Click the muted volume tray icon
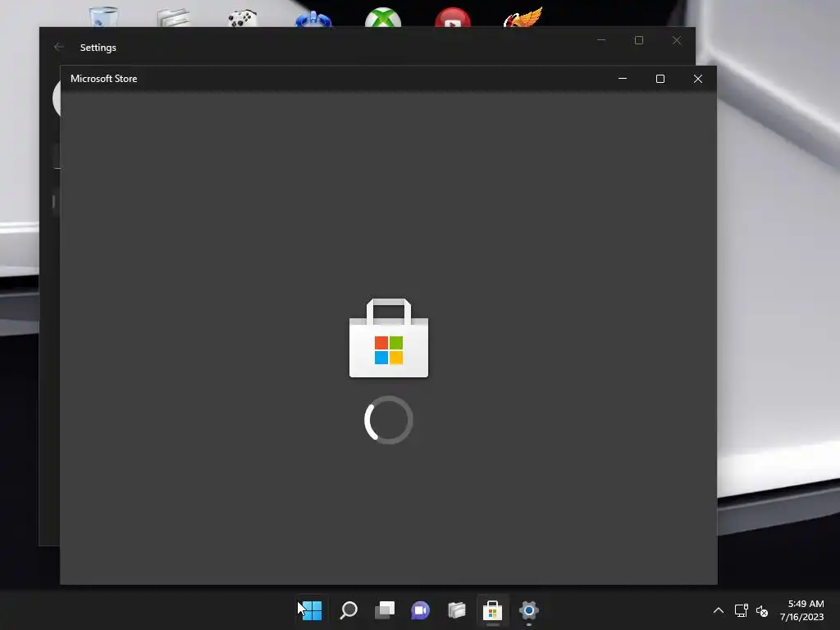This screenshot has height=630, width=840. pyautogui.click(x=762, y=610)
